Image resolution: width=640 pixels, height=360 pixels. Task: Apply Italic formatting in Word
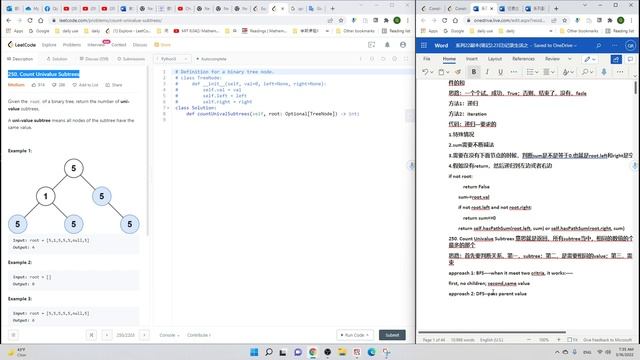click(x=487, y=72)
